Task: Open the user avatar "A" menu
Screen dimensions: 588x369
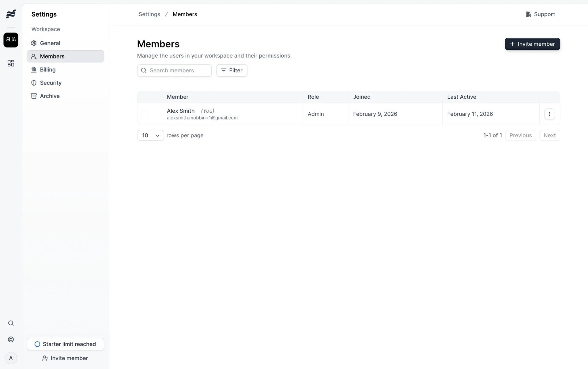Action: pos(11,358)
